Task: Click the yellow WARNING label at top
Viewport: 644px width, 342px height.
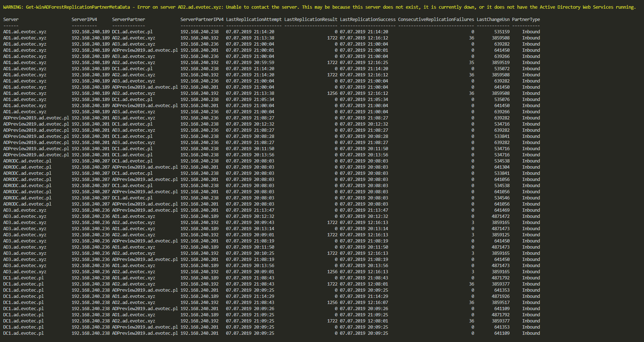Action: [12, 7]
